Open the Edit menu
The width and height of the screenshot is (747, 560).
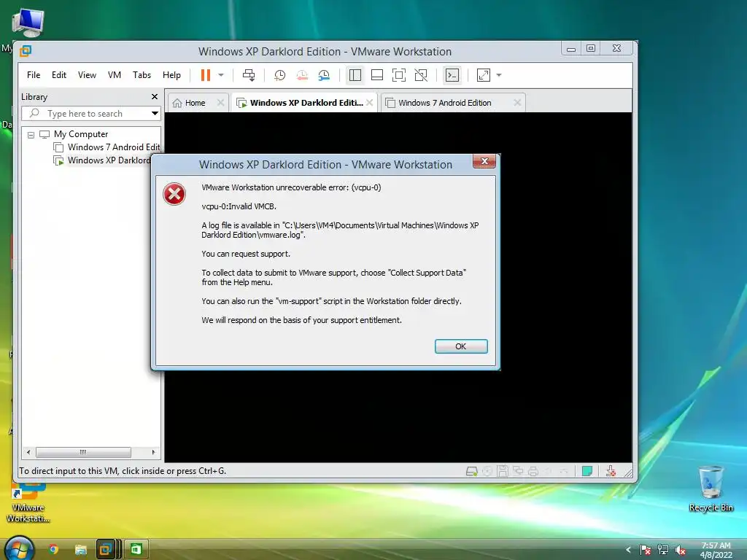coord(59,75)
